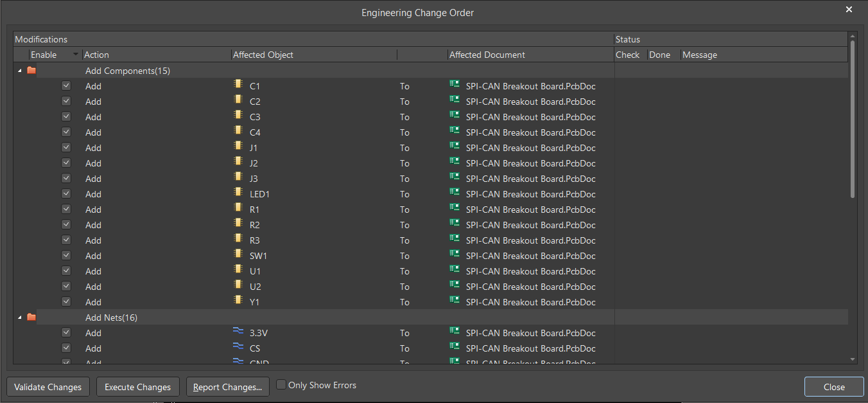868x403 pixels.
Task: Click the U1 component icon
Action: (238, 270)
